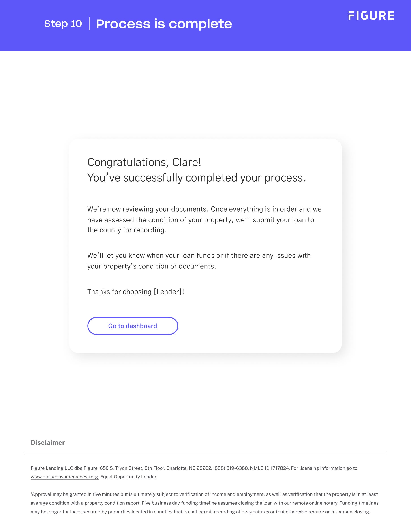The height and width of the screenshot is (532, 411).
Task: Click the reviewing your documents paragraph
Action: click(x=204, y=219)
